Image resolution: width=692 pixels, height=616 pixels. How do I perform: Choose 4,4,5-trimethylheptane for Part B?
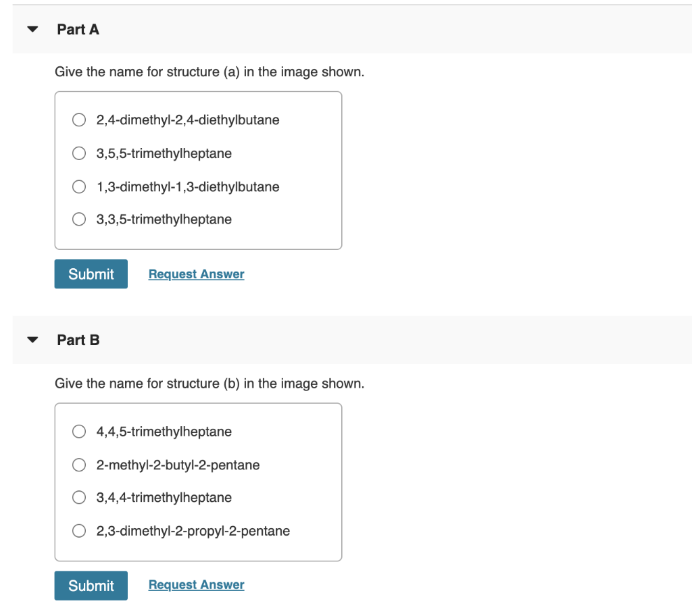(x=80, y=432)
